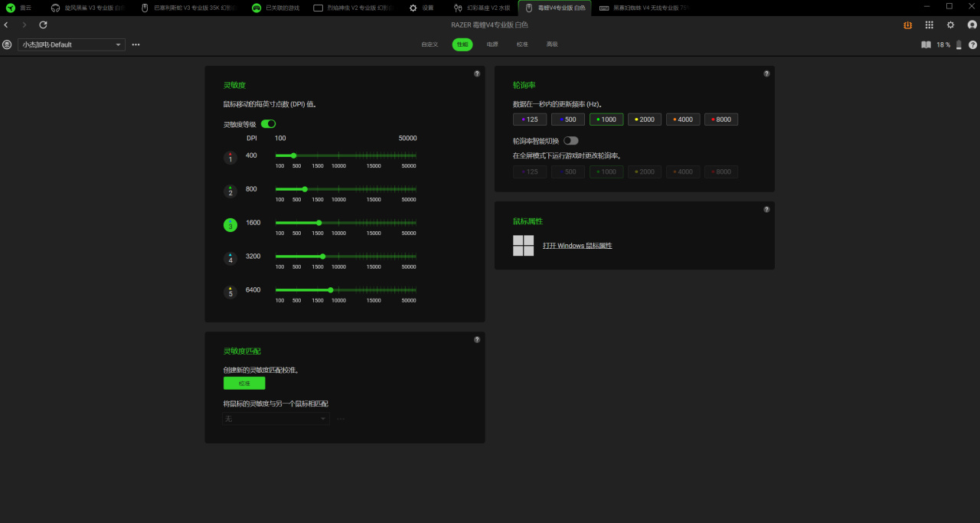Open the user guide book icon
Image resolution: width=980 pixels, height=523 pixels.
(x=926, y=44)
